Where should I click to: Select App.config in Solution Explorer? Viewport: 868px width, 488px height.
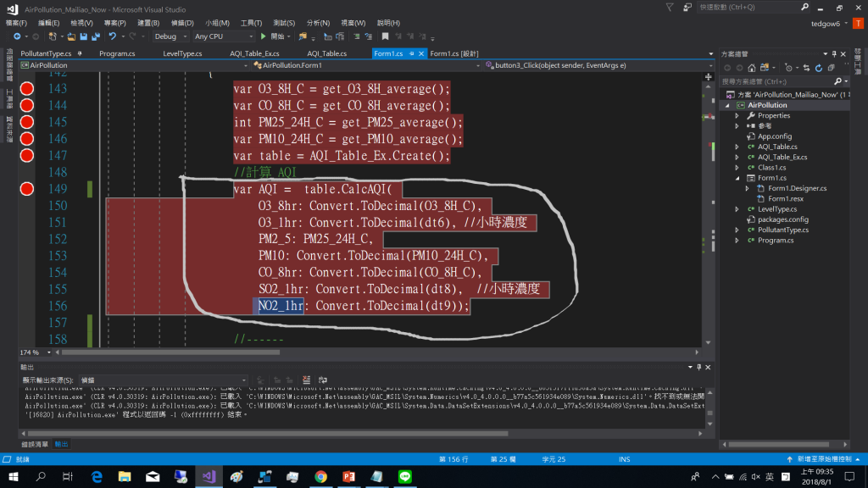(775, 136)
